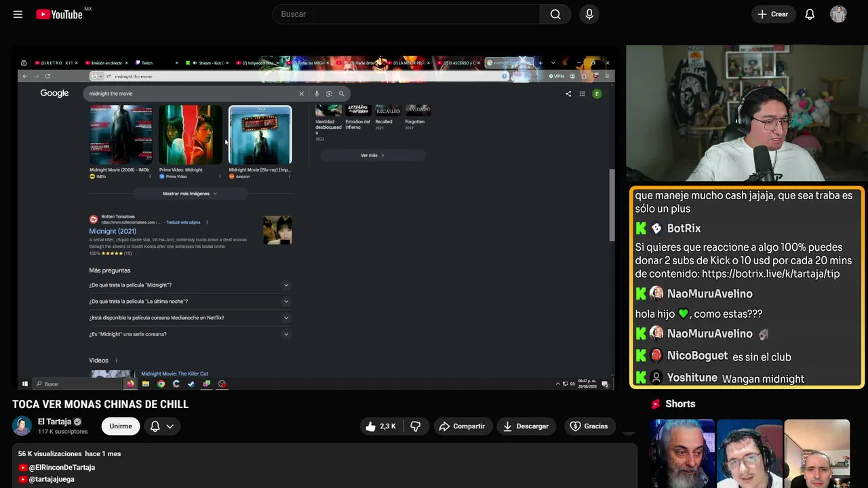Like the video with 2,3 K likes
The height and width of the screenshot is (488, 868).
(381, 426)
